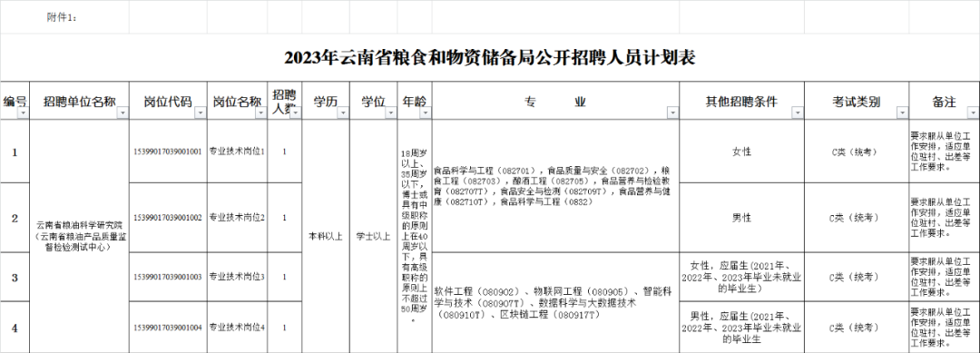The height and width of the screenshot is (353, 980).
Task: Select the 招聘人数 value for 专业技术岗位1
Action: pyautogui.click(x=285, y=152)
